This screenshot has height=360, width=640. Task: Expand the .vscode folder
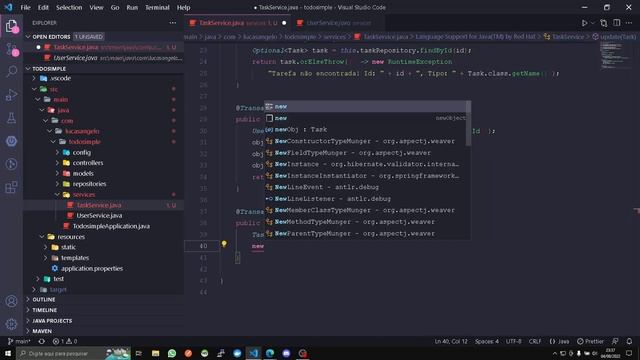click(34, 78)
